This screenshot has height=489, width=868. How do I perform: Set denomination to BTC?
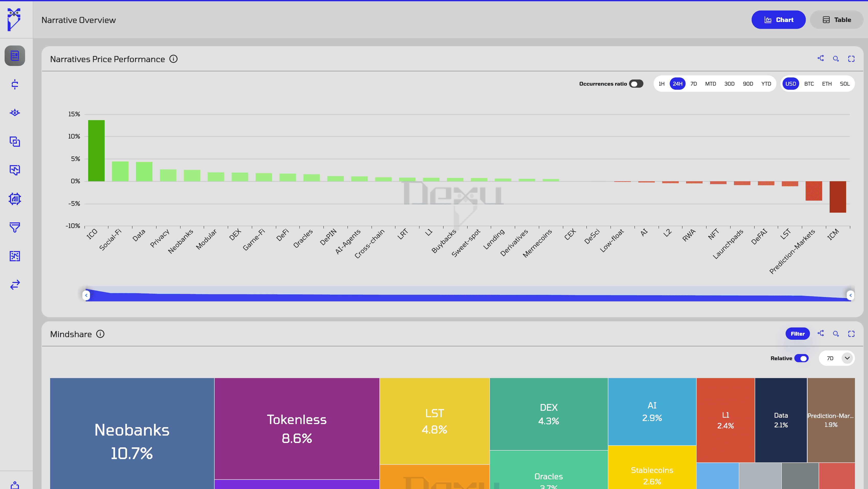click(x=809, y=84)
